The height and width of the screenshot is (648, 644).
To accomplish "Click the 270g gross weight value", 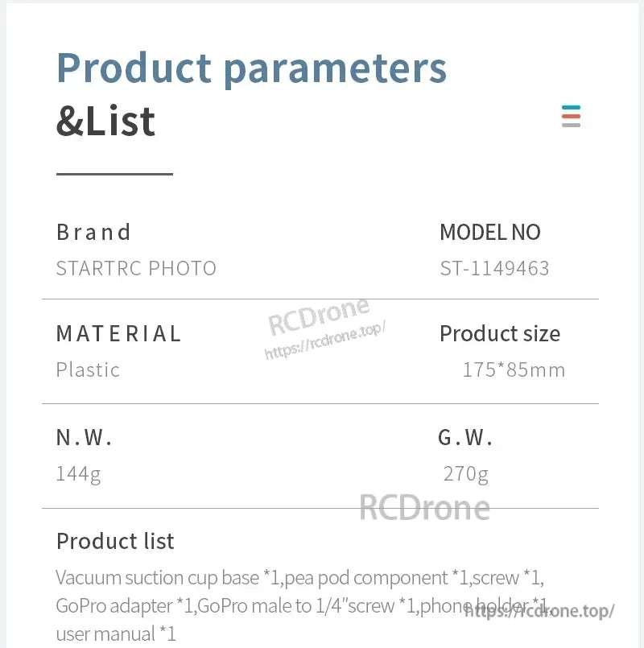I will coord(465,474).
